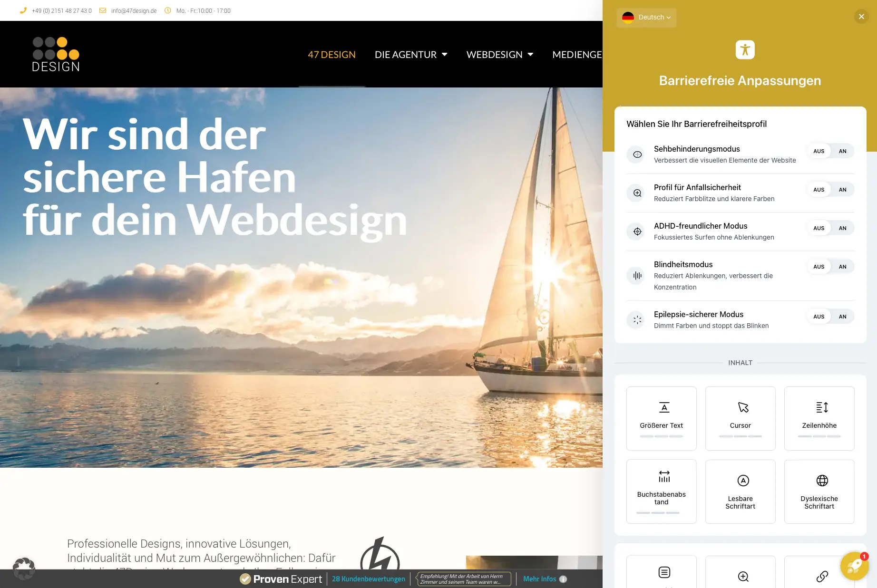The width and height of the screenshot is (877, 588).
Task: Open the 47 DESIGN menu item
Action: (331, 55)
